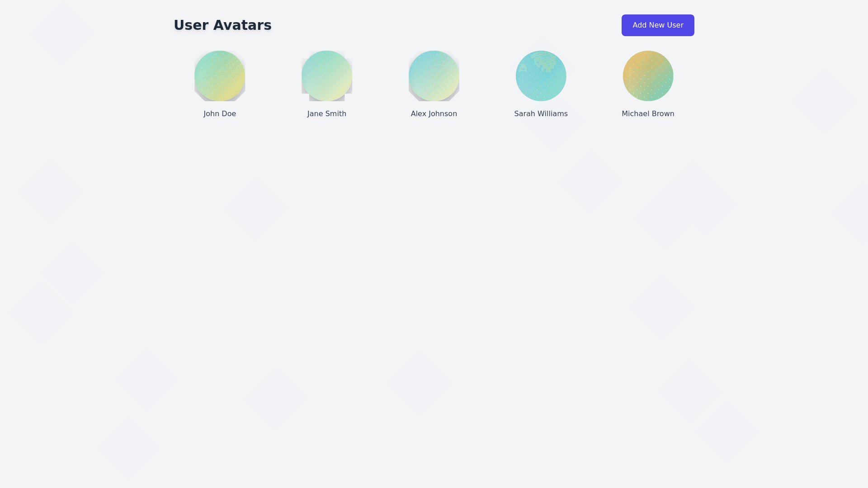Click small triangle mark inside Sarah Williams' avatar
This screenshot has height=488, width=868.
coord(523,68)
